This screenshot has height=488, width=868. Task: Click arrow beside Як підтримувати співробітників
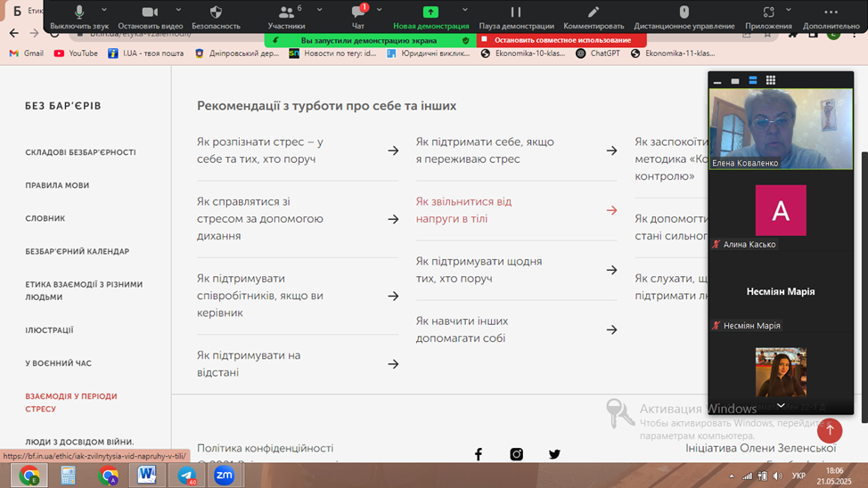click(x=393, y=296)
